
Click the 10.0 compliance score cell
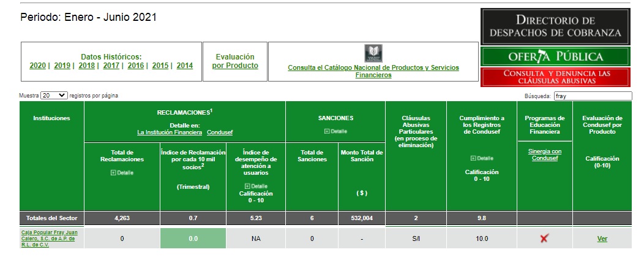click(482, 238)
